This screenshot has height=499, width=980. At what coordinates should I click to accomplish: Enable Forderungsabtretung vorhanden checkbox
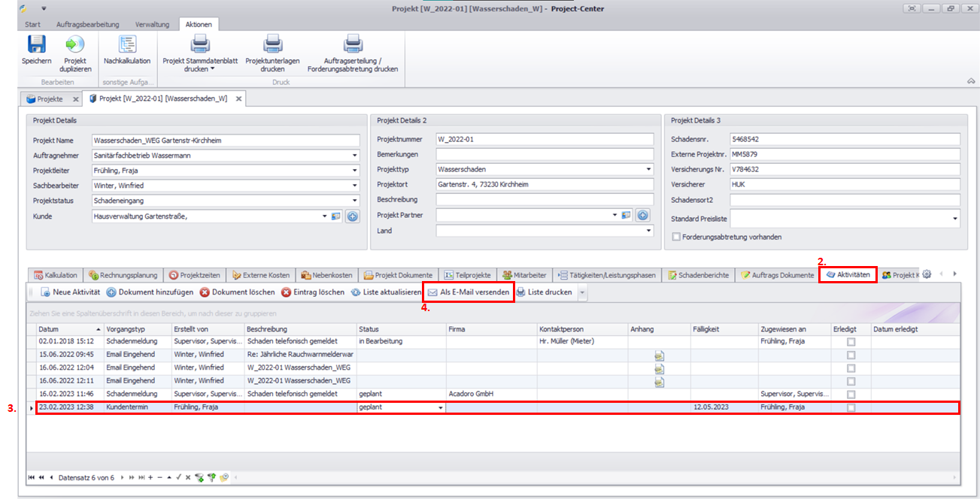[675, 237]
